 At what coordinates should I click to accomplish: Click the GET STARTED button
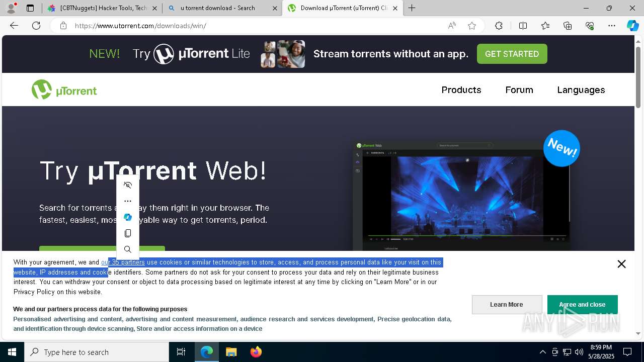click(x=512, y=54)
